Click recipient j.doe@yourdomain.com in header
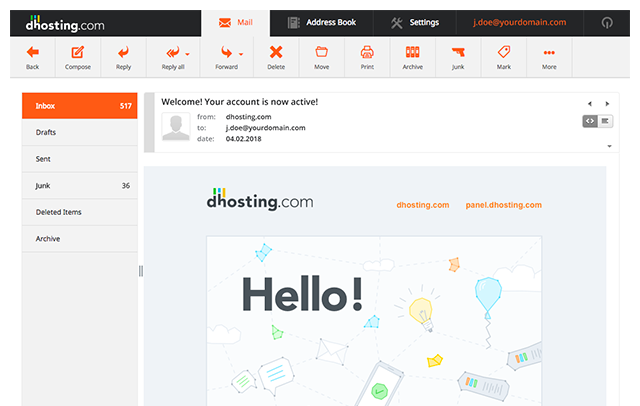Screen dimensions: 640x406 [x=266, y=128]
